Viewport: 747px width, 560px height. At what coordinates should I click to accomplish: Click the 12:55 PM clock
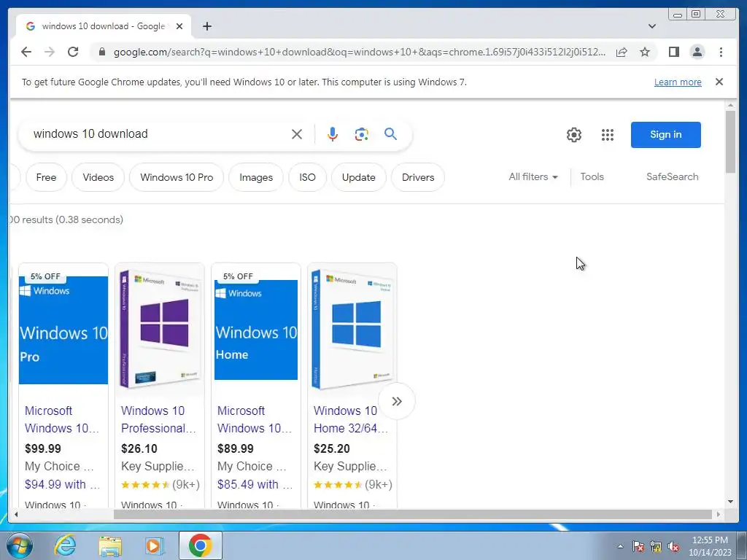709,540
